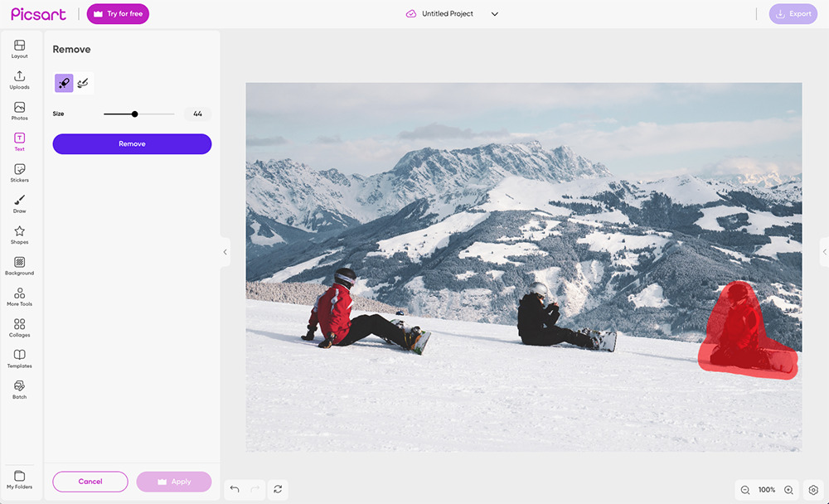Select the Draw tool in the sidebar
Image resolution: width=829 pixels, height=504 pixels.
(19, 204)
